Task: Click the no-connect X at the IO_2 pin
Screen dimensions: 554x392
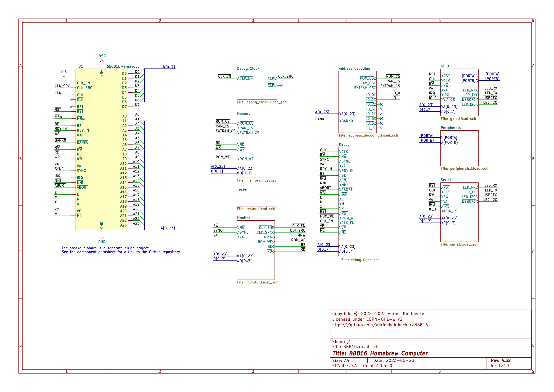Action: coord(381,105)
